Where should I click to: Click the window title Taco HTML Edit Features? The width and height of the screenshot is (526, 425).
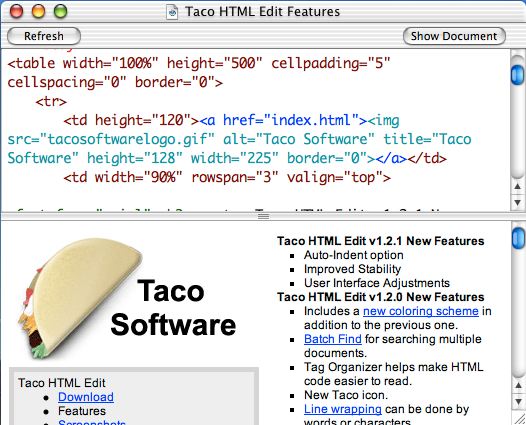pyautogui.click(x=263, y=11)
